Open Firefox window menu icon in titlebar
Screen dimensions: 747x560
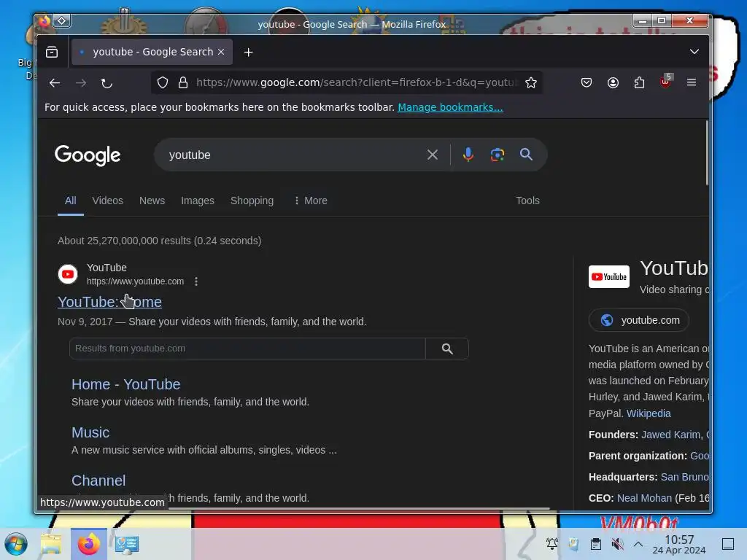coord(44,21)
